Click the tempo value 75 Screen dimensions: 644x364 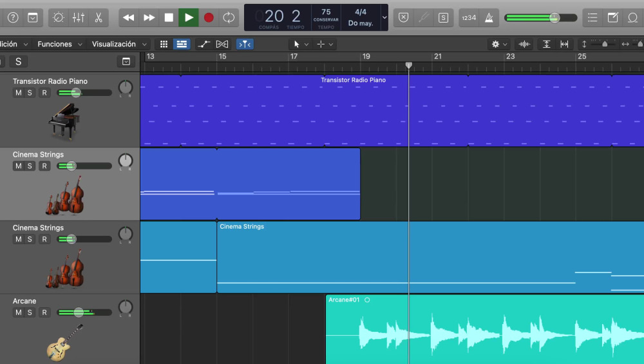point(326,12)
